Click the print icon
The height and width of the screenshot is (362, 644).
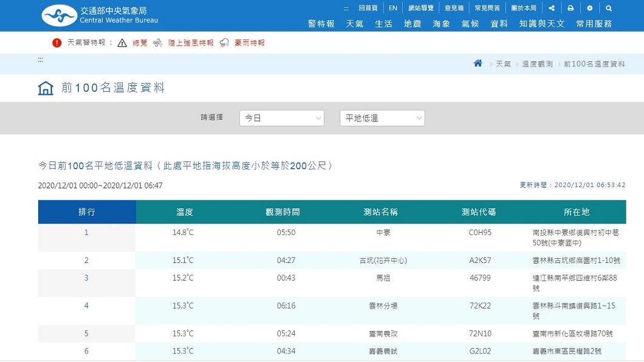(570, 9)
